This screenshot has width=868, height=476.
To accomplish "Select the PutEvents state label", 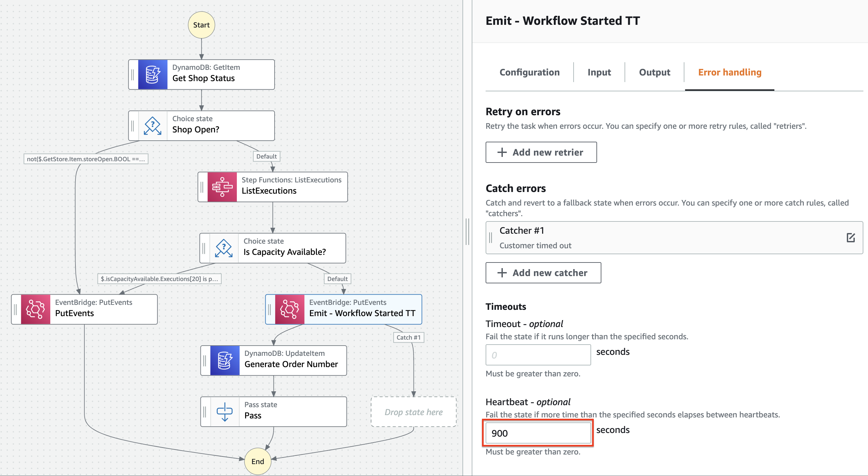I will pos(74,313).
